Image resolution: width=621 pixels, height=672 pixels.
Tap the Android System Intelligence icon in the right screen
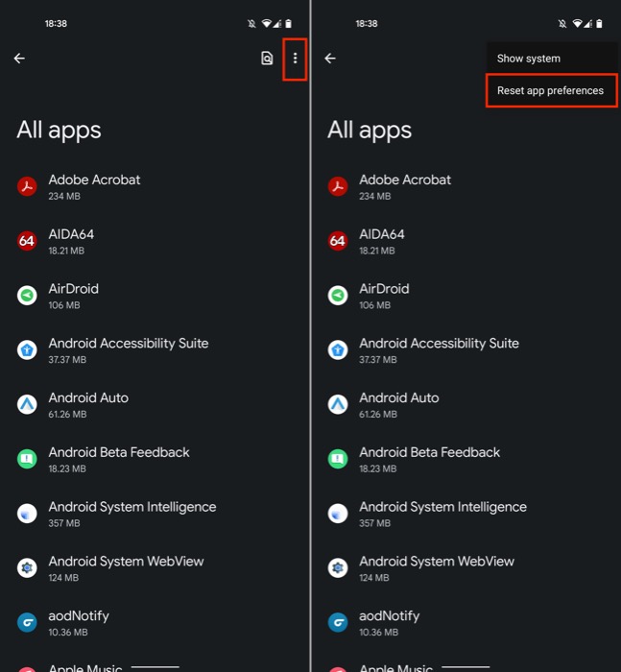tap(338, 513)
